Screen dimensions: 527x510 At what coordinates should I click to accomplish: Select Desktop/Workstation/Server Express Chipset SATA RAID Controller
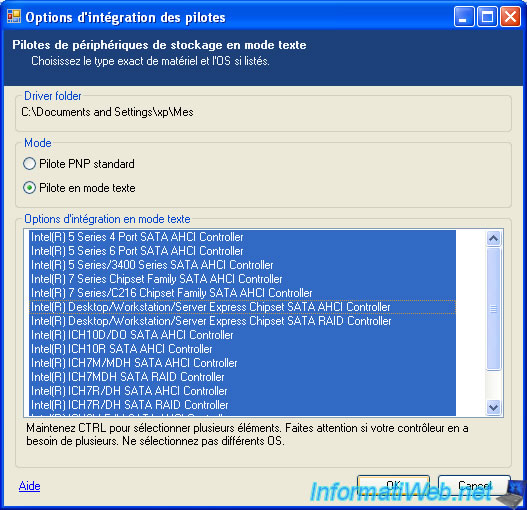[x=242, y=321]
